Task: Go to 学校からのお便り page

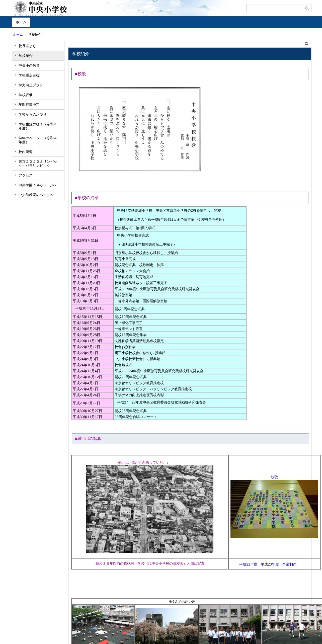Action: coord(38,114)
